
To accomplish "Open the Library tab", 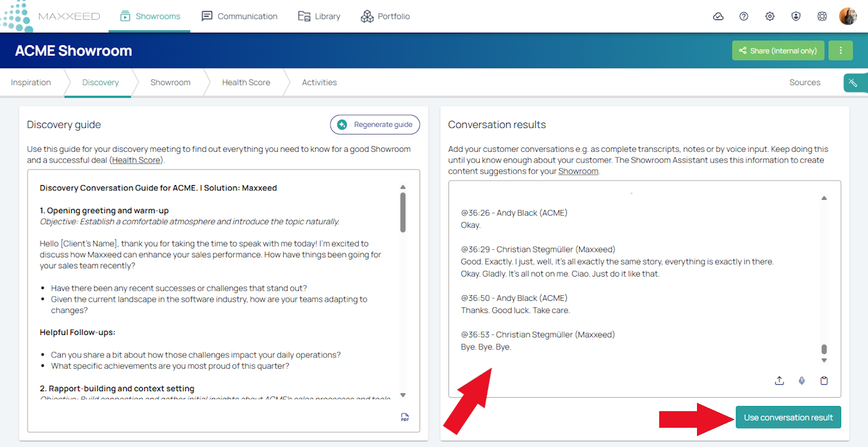I will click(x=319, y=16).
